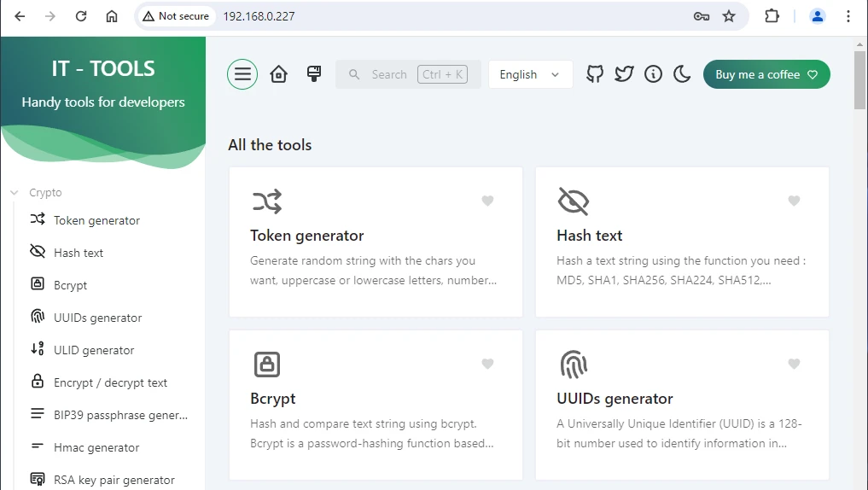The image size is (868, 490).
Task: Open the About info icon
Action: click(x=653, y=74)
